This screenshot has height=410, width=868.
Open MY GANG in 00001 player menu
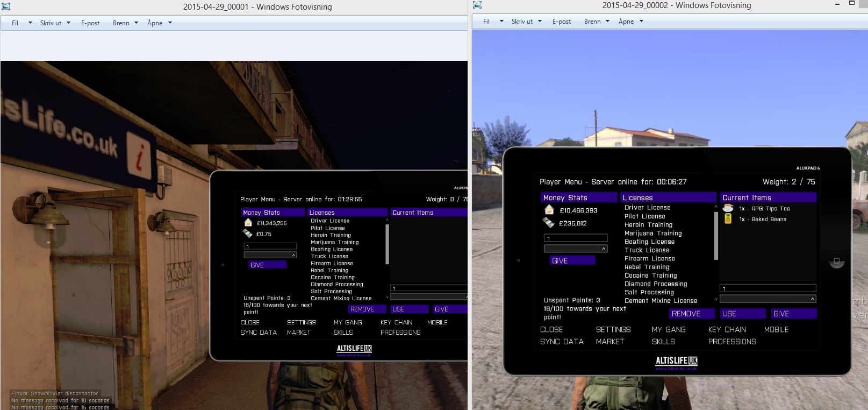348,322
